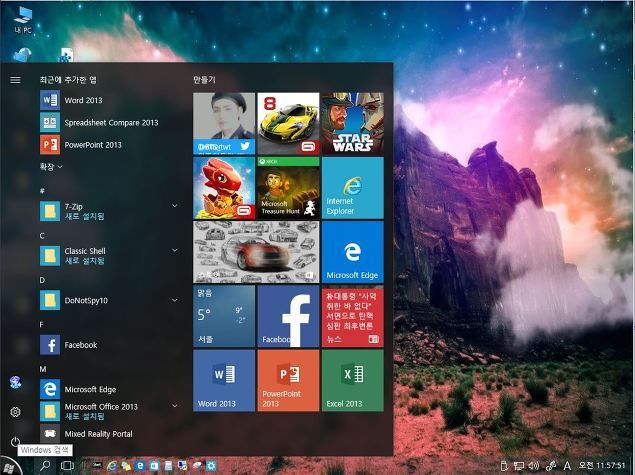This screenshot has height=475, width=635.
Task: Click the F letter group header
Action: coord(42,325)
